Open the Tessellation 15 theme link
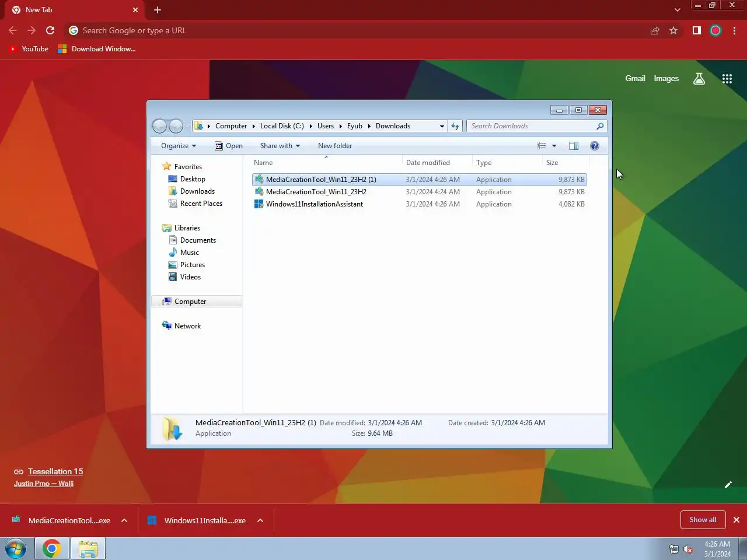Viewport: 747px width, 560px height. click(x=55, y=471)
